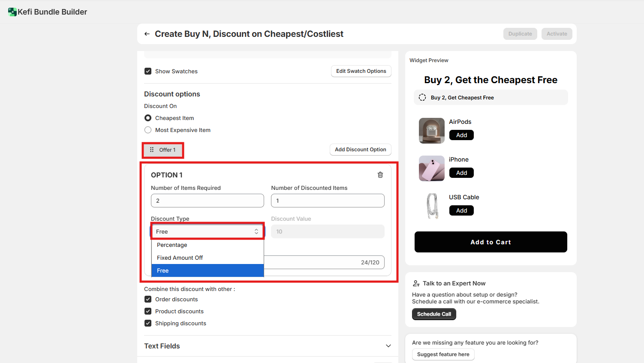Uncheck the Show Swatches checkbox

(148, 71)
